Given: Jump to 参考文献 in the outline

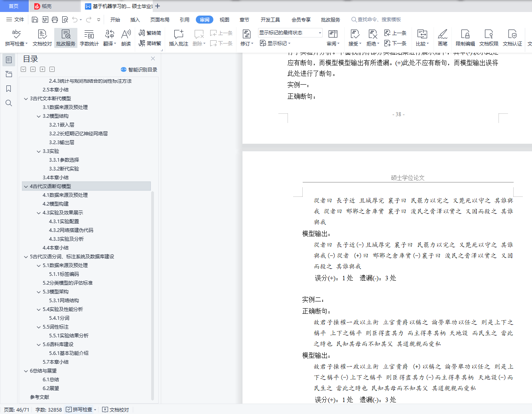Looking at the screenshot, I should pos(39,397).
